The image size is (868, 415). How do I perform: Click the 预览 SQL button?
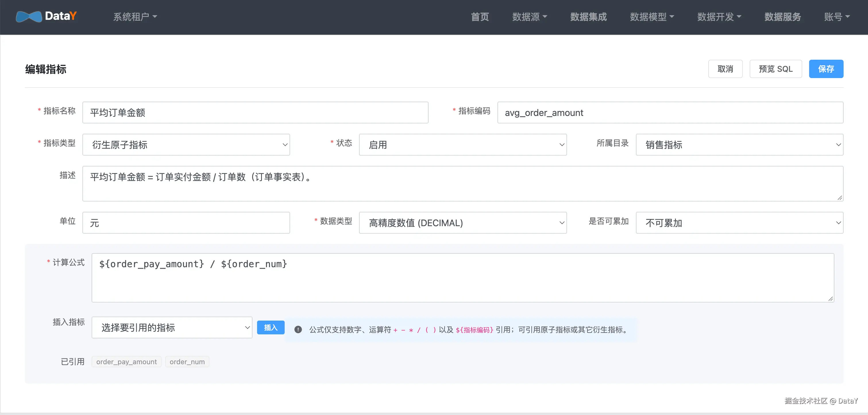pos(775,69)
